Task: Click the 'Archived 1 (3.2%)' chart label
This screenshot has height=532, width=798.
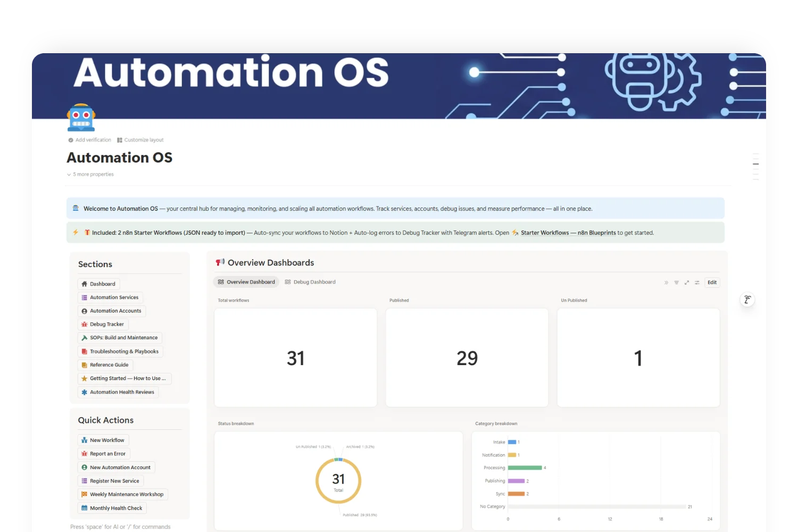Action: click(360, 447)
